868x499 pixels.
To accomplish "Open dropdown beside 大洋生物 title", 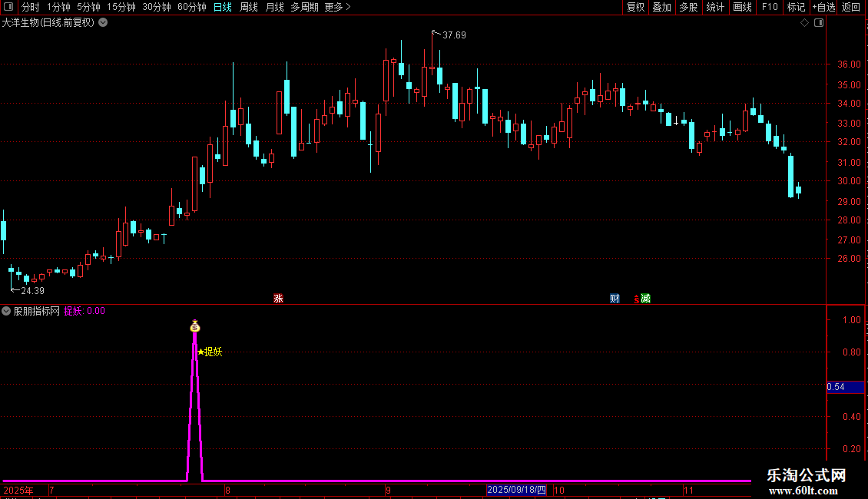I will pos(103,23).
